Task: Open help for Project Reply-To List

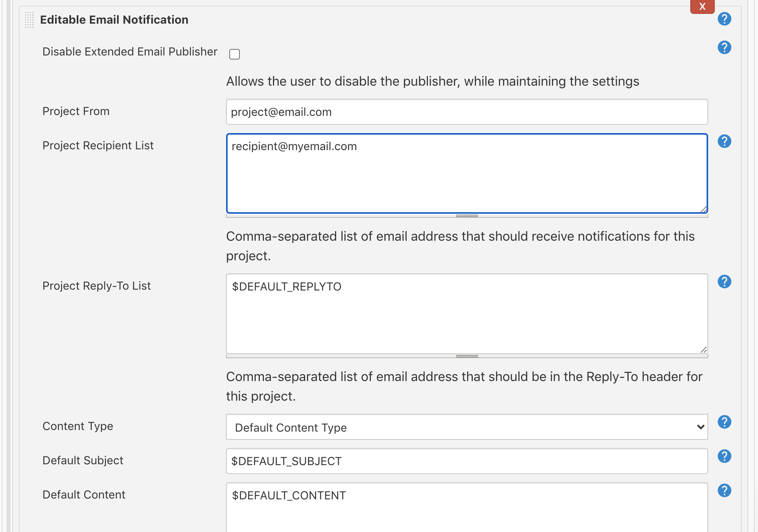Action: click(x=724, y=282)
